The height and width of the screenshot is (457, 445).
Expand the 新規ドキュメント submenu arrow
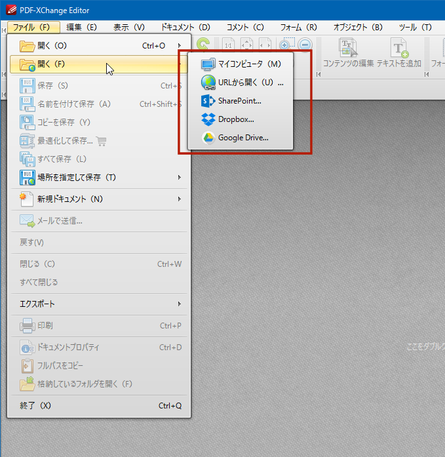point(179,199)
